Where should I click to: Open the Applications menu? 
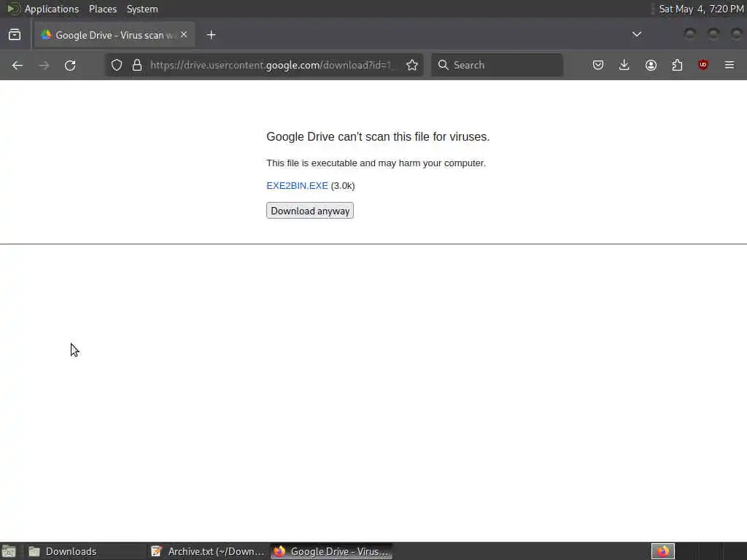[x=52, y=9]
